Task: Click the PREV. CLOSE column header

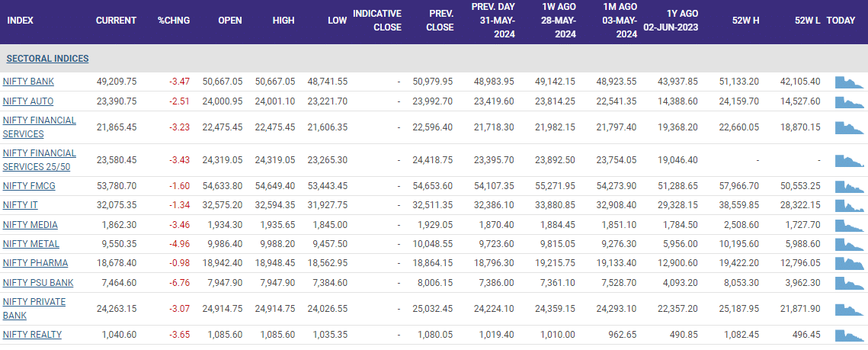Action: coord(440,21)
